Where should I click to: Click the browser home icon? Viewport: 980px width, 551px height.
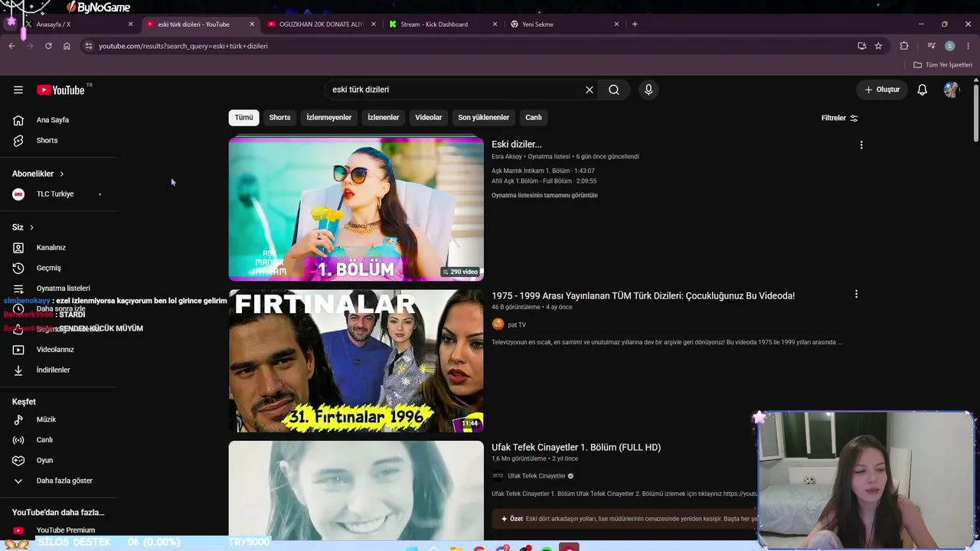[x=67, y=46]
